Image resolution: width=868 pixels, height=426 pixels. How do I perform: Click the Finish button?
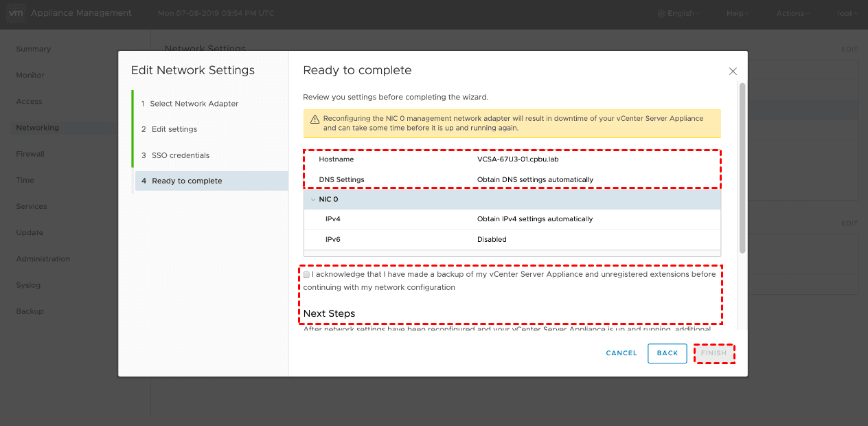tap(713, 353)
